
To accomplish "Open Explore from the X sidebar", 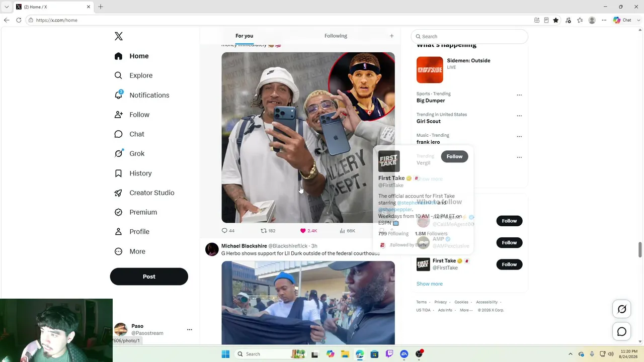I will [133, 75].
